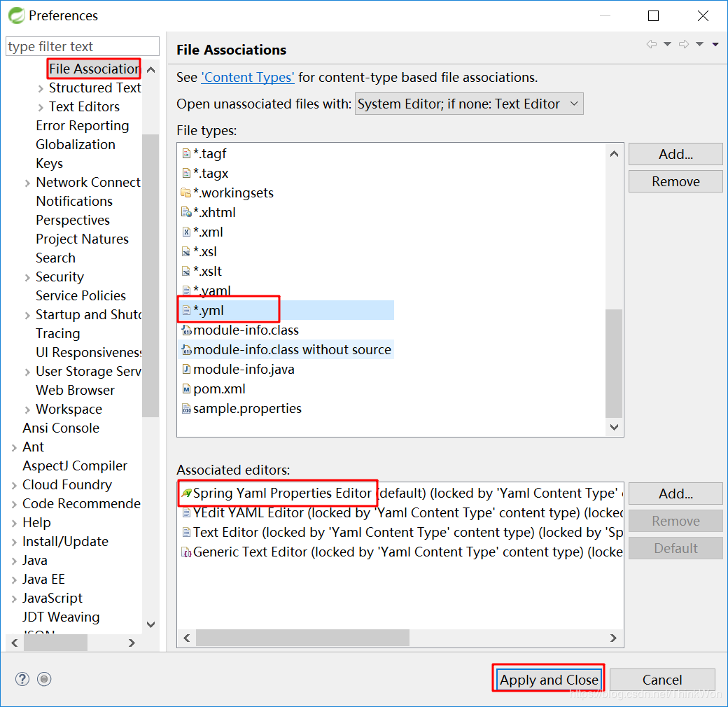Click the Text Editor entry icon
728x707 pixels.
[x=186, y=532]
